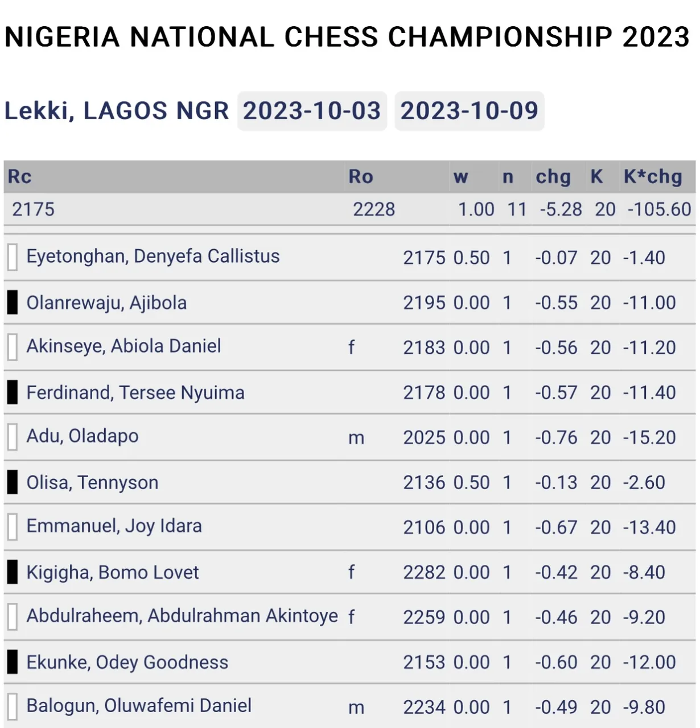The height and width of the screenshot is (728, 700).
Task: Open player Balogun, Oluwafemi Daniel
Action: (139, 706)
